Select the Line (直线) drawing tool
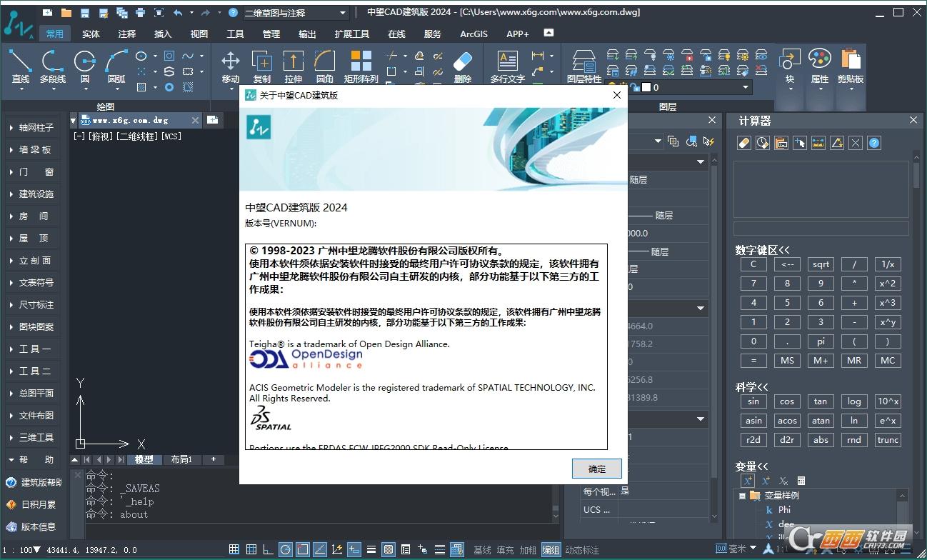This screenshot has height=560, width=927. pos(21,68)
